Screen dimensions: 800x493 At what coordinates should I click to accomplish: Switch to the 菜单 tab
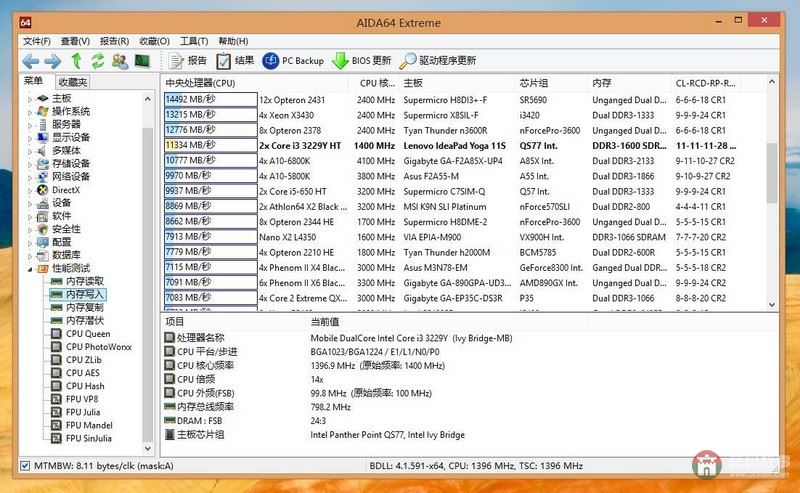click(34, 81)
